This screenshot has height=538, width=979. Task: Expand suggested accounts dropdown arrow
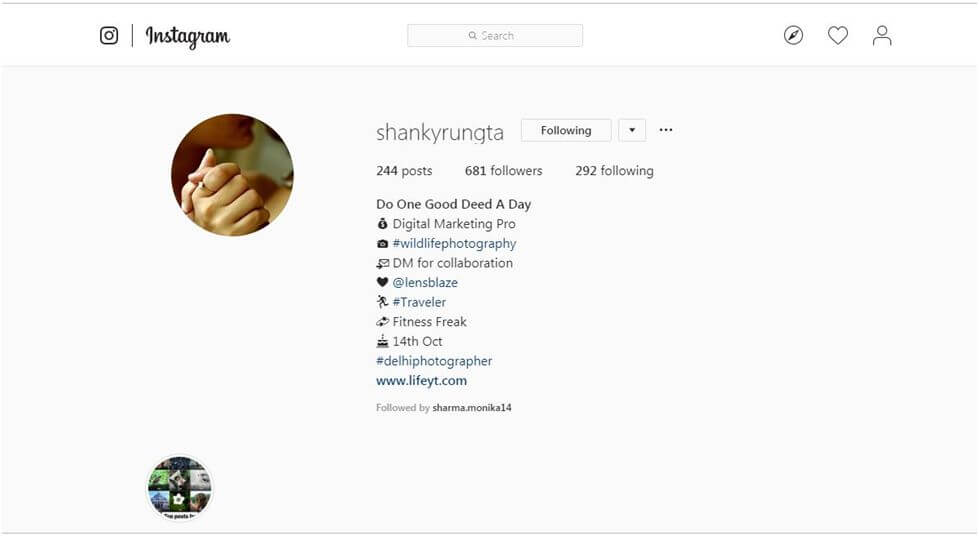click(x=632, y=130)
